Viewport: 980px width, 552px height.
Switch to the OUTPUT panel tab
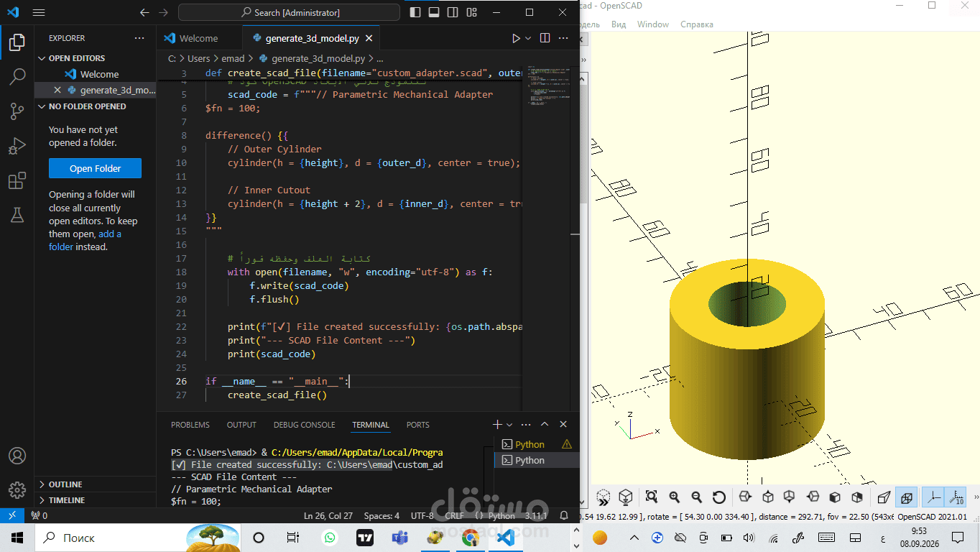(x=241, y=425)
